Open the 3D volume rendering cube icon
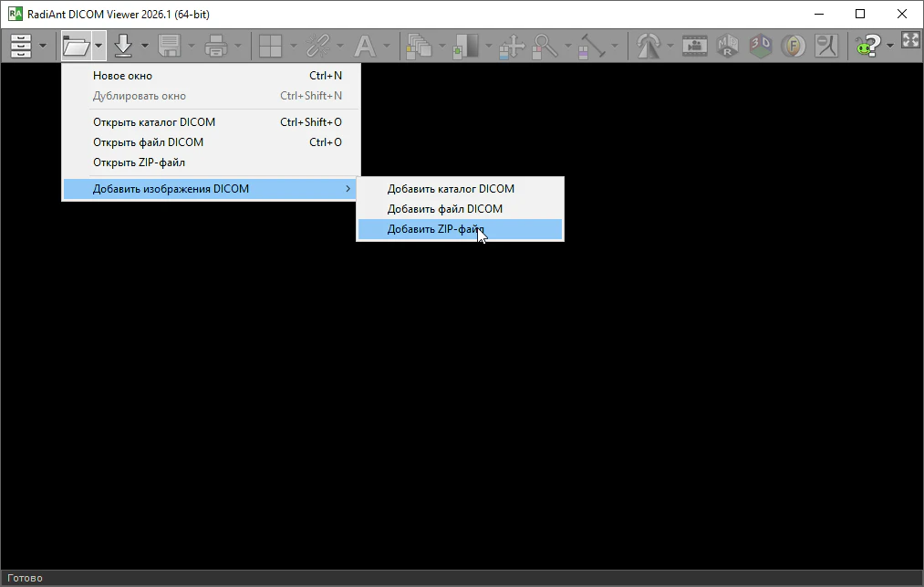The width and height of the screenshot is (924, 587). click(x=761, y=46)
